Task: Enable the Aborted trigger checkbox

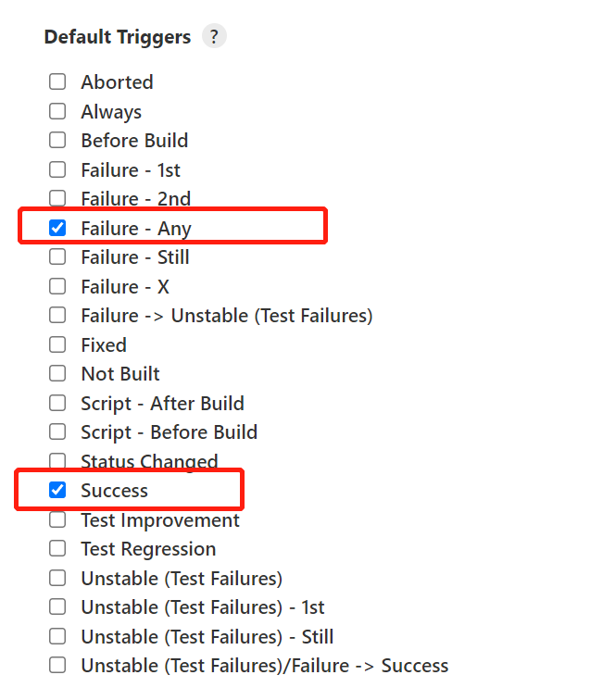Action: (x=57, y=81)
